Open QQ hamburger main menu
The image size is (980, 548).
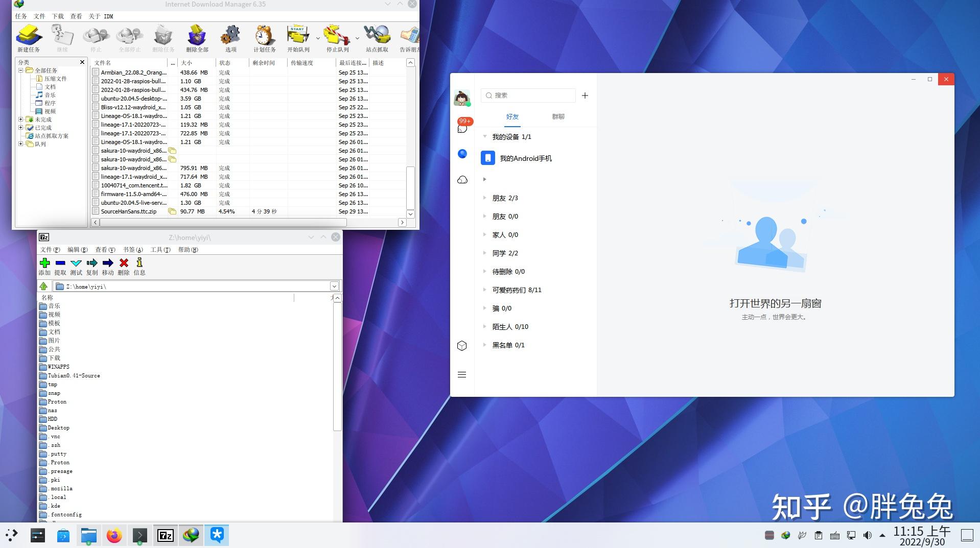tap(462, 375)
